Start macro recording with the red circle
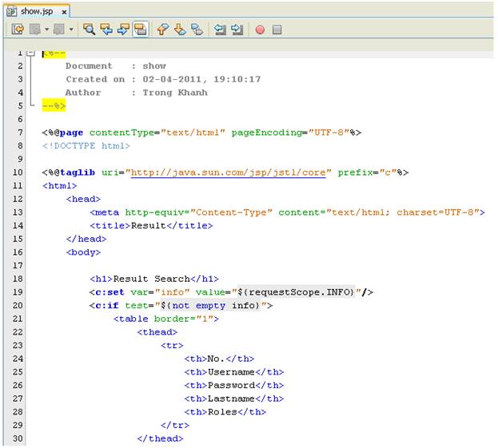 pyautogui.click(x=260, y=30)
